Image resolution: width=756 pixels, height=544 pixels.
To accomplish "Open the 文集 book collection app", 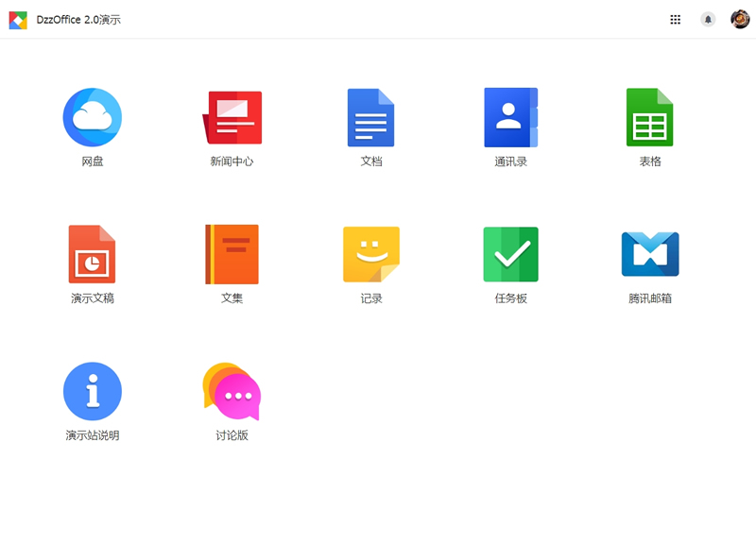I will coord(232,254).
